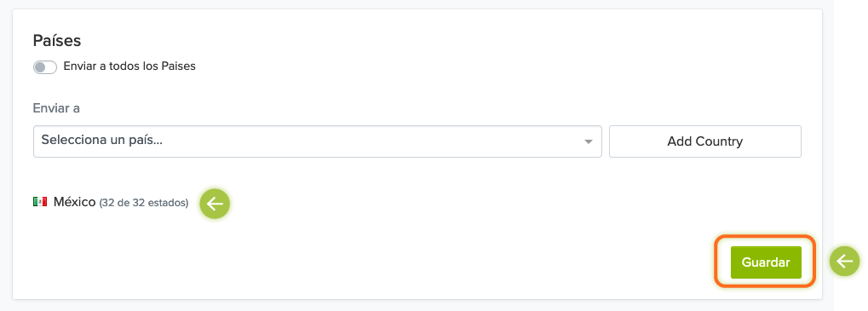Save changes with the Guardar button

point(766,262)
